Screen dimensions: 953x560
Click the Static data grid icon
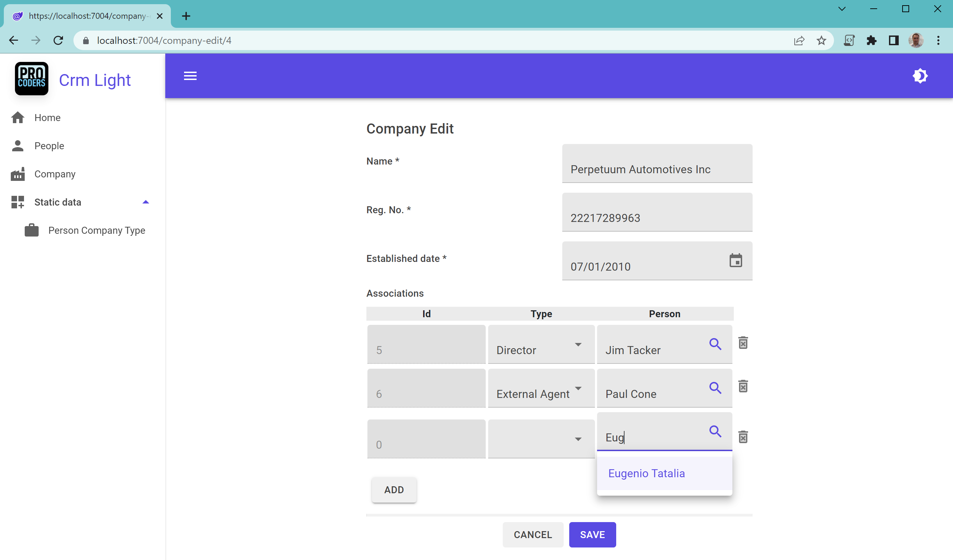18,202
